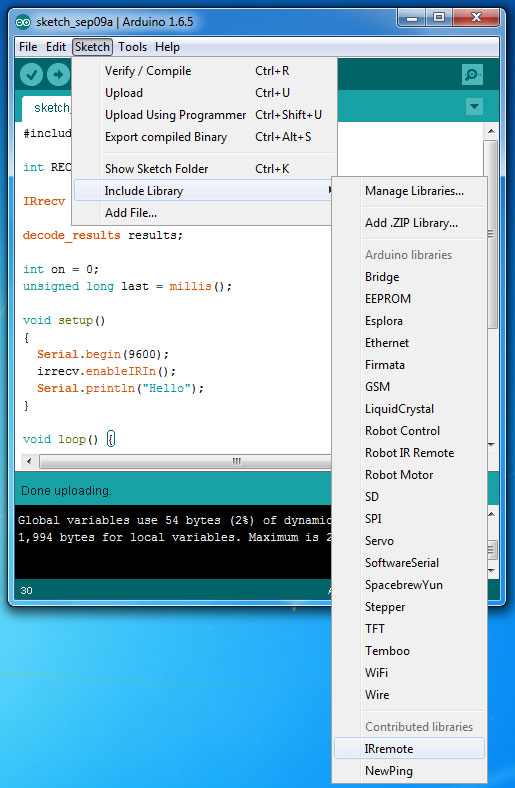Include the Temboo library
This screenshot has width=515, height=788.
tap(409, 651)
